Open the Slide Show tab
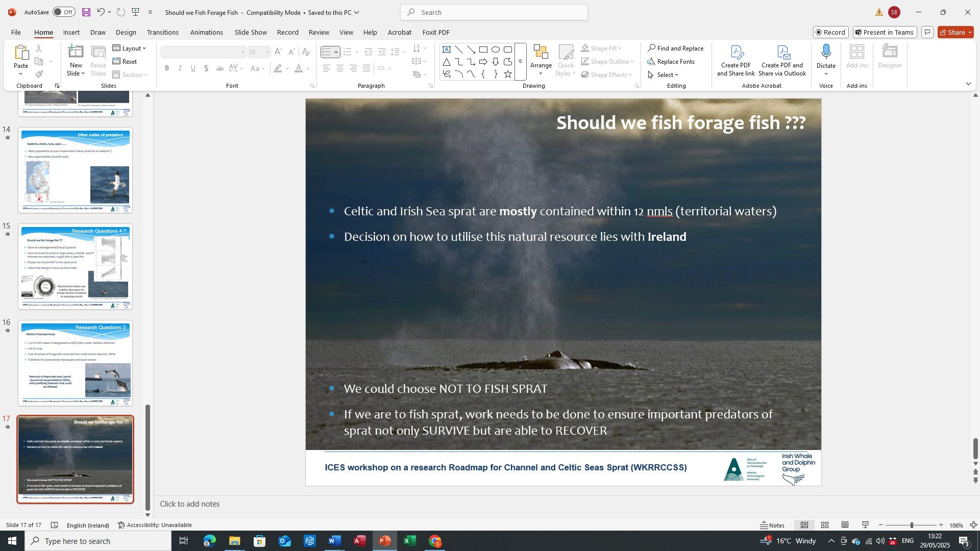 [x=251, y=32]
